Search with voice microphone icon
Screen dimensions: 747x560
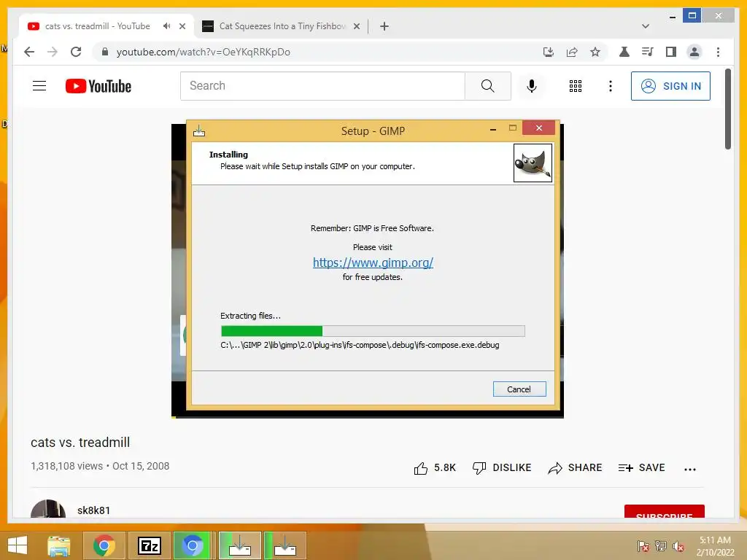(532, 86)
